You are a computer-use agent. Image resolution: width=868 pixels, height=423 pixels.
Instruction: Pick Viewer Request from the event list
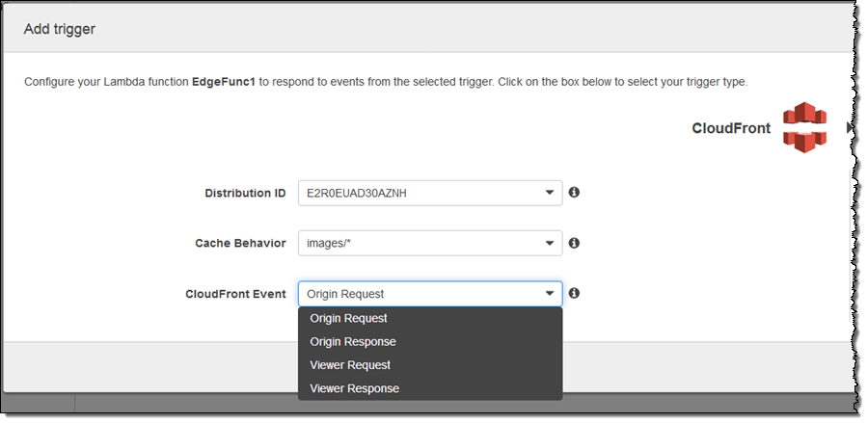(x=350, y=365)
